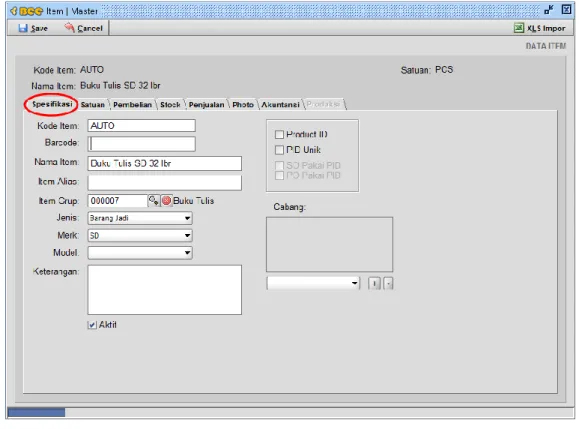Go to the Stock tab
Image resolution: width=579 pixels, height=429 pixels.
(x=170, y=105)
